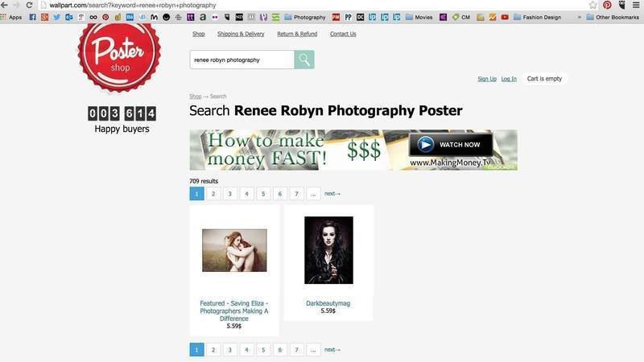Image resolution: width=644 pixels, height=362 pixels.
Task: Open the Apps shortcut in bookmarks bar
Action: click(x=11, y=17)
